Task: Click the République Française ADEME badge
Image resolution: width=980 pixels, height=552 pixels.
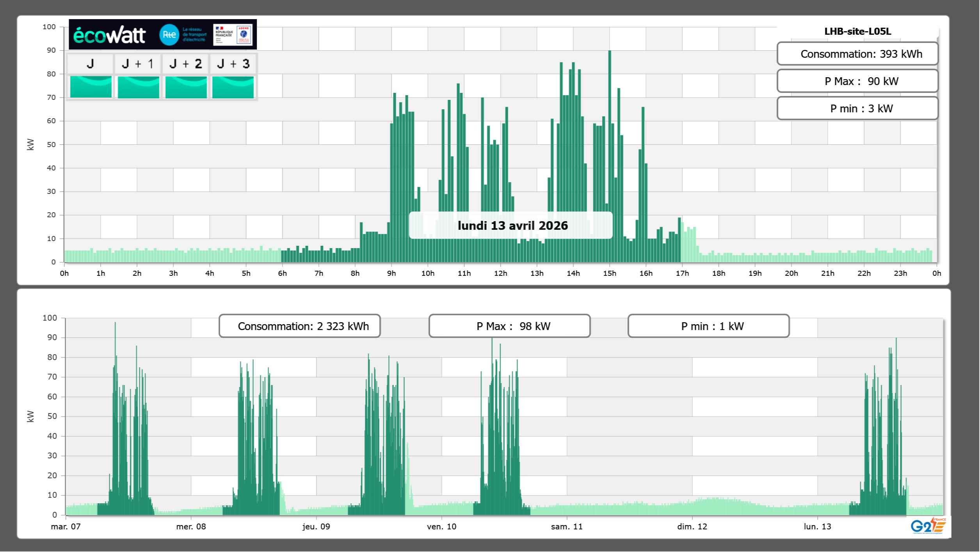Action: pyautogui.click(x=233, y=35)
